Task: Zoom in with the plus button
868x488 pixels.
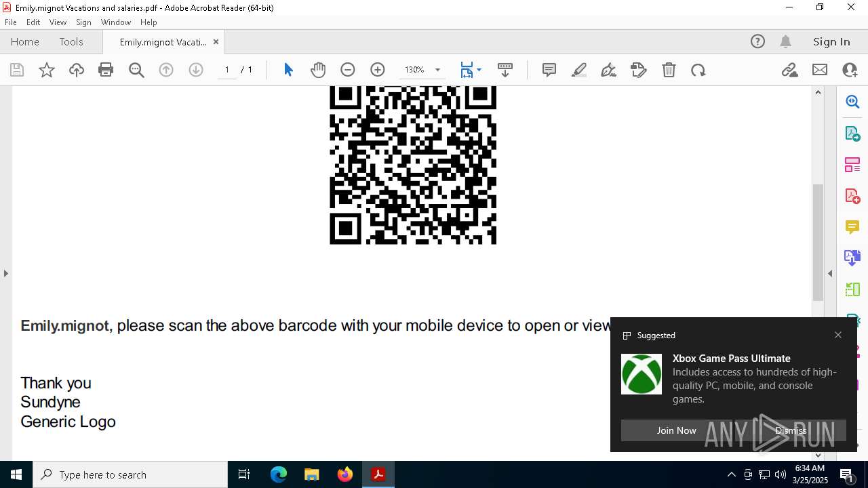Action: (x=378, y=70)
